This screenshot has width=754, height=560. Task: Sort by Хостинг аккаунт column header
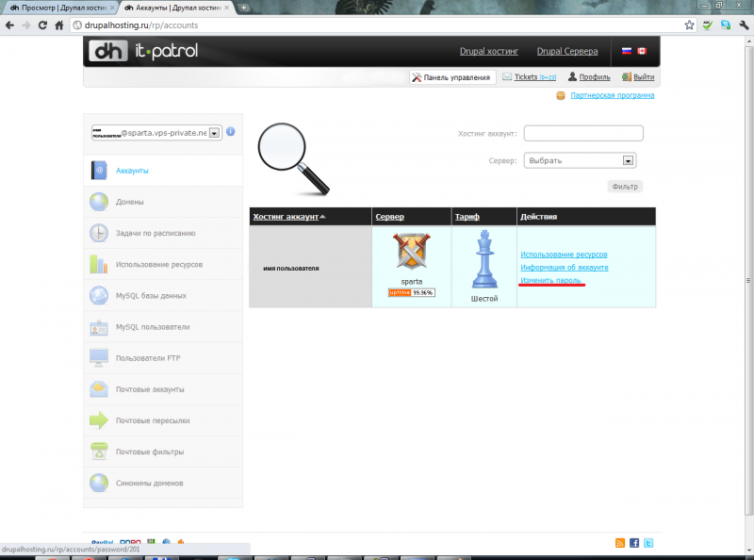pyautogui.click(x=287, y=217)
